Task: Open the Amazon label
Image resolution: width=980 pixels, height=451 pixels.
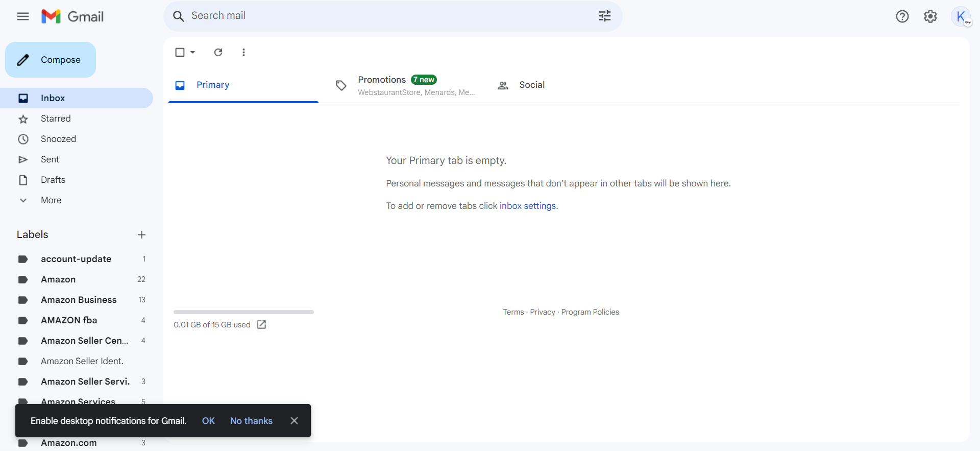Action: point(77,279)
